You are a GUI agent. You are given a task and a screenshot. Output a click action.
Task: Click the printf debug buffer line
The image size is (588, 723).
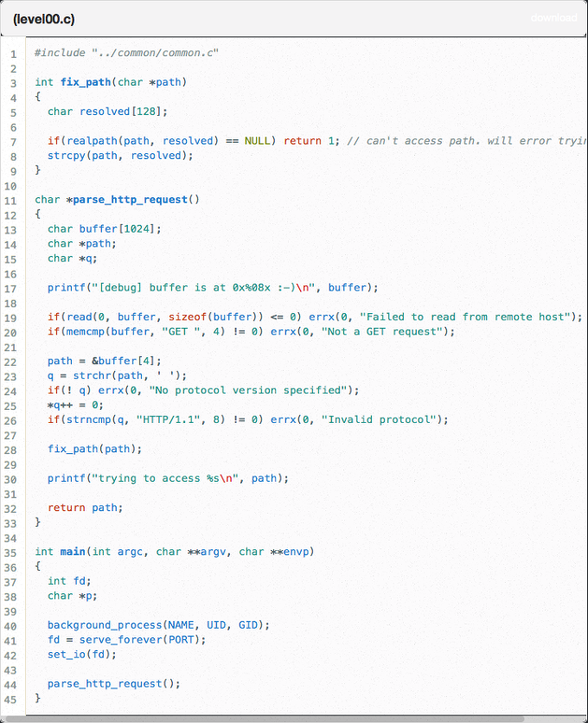tap(213, 288)
